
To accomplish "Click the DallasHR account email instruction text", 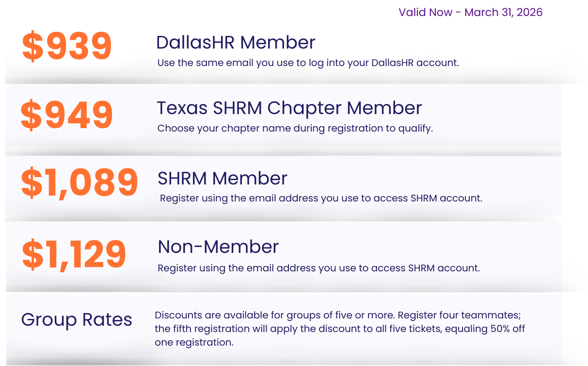I will click(308, 63).
